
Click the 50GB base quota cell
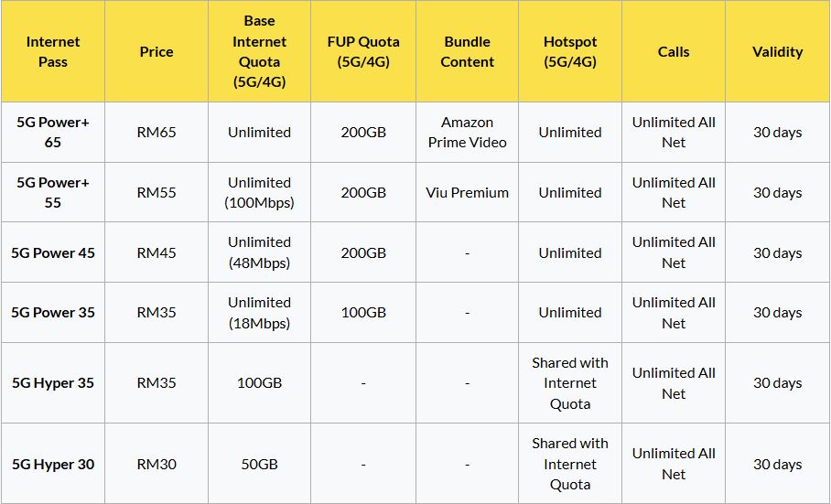coord(259,464)
